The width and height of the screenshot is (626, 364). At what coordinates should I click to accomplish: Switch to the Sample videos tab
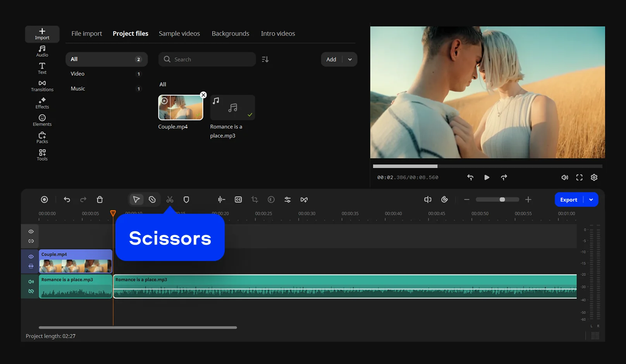point(179,34)
